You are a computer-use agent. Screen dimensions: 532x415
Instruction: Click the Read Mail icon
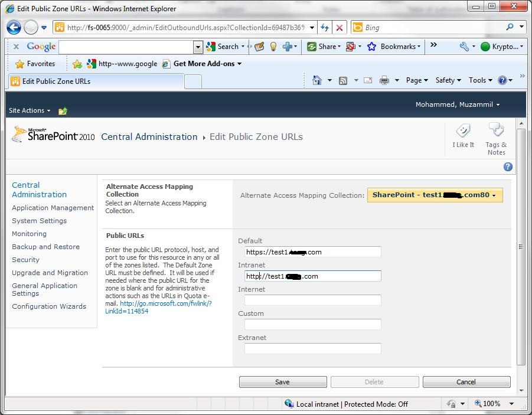click(x=368, y=80)
